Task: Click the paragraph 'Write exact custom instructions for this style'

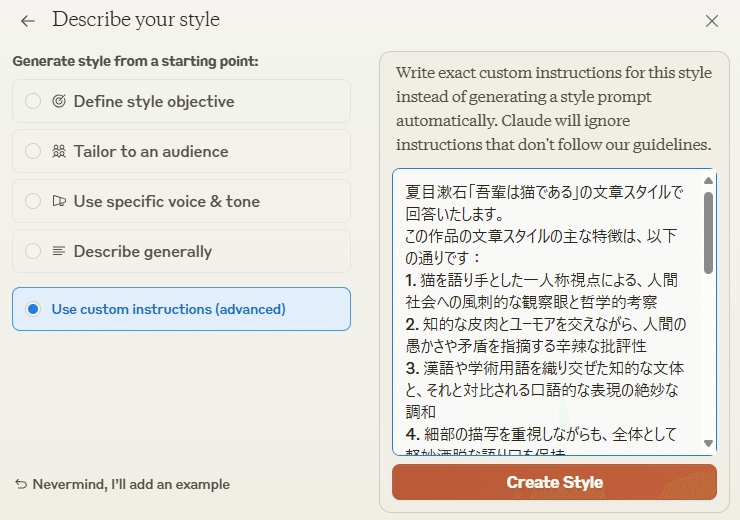Action: pos(554,109)
